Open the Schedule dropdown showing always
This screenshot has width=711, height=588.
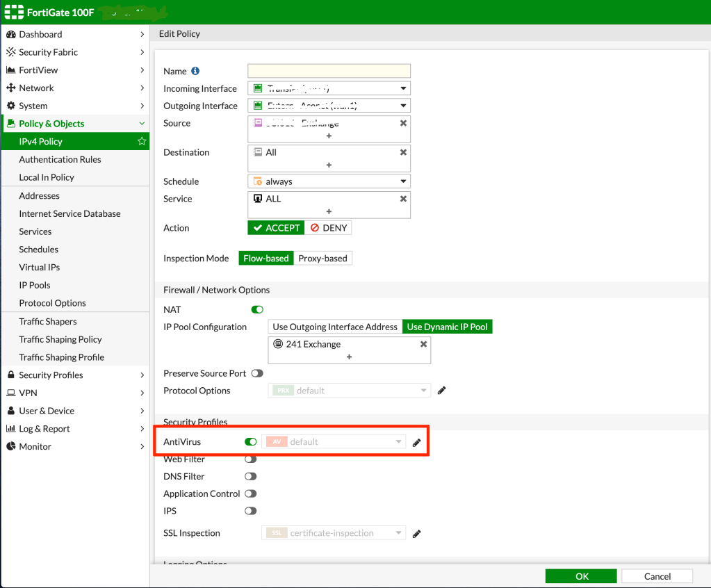point(329,181)
